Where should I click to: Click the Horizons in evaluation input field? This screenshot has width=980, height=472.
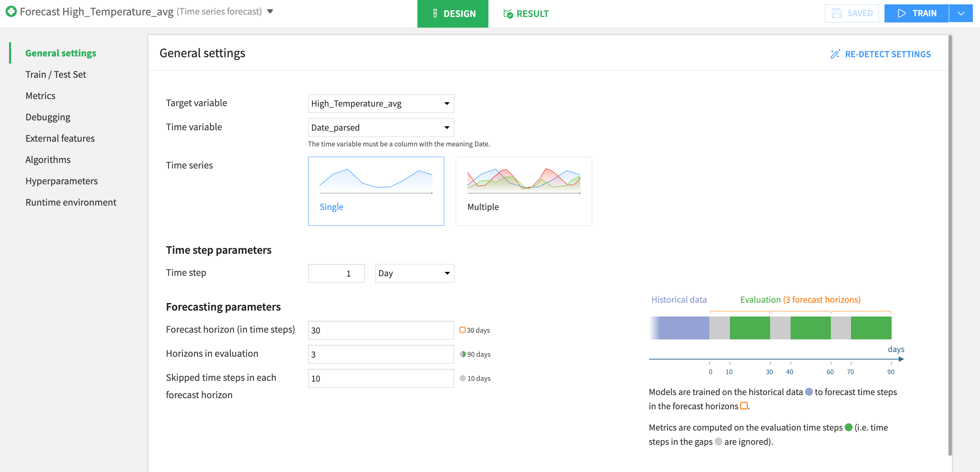point(380,354)
